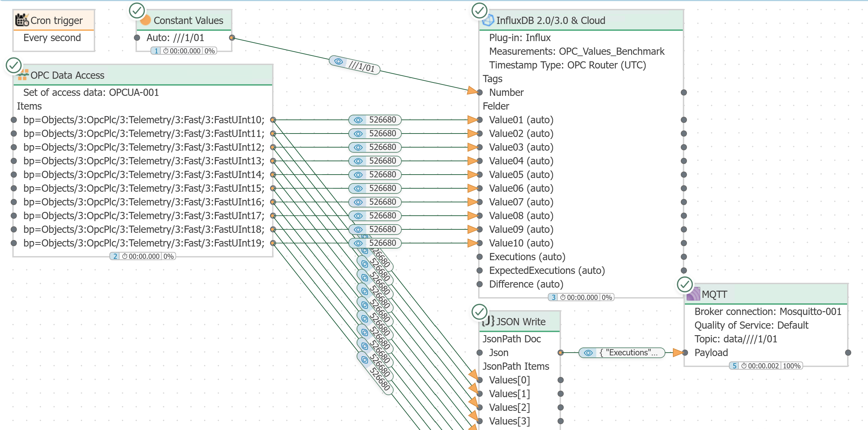Click the green checkmark on MQTT block
Screen dimensions: 868x430
click(x=685, y=284)
